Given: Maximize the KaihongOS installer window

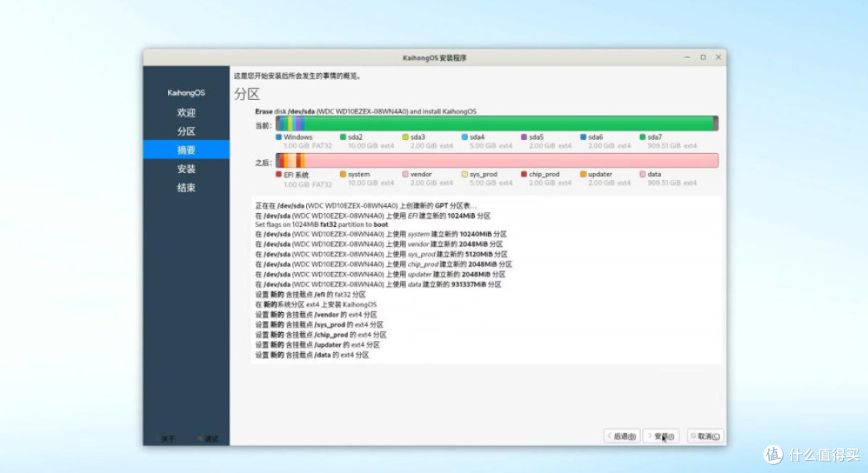Looking at the screenshot, I should (703, 57).
